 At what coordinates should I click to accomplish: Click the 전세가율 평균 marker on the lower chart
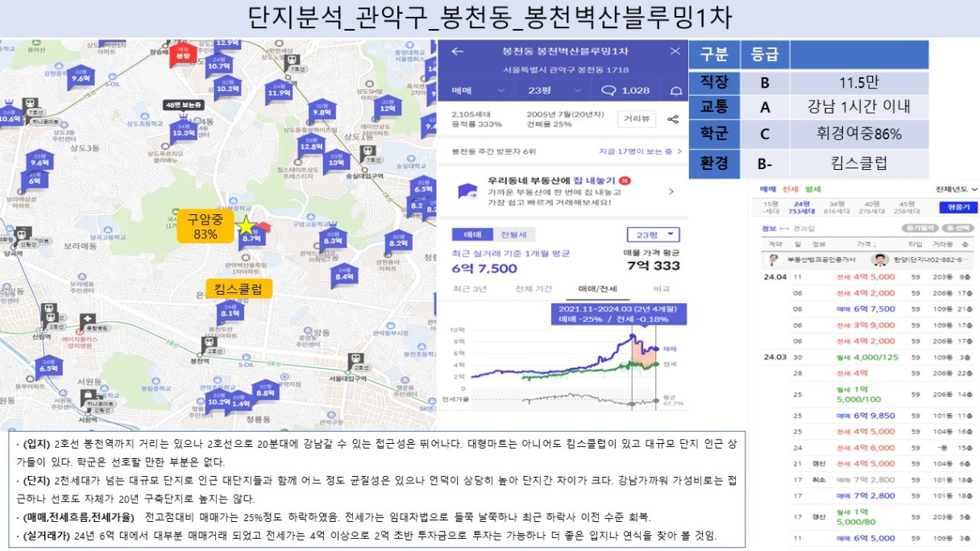pos(657,400)
